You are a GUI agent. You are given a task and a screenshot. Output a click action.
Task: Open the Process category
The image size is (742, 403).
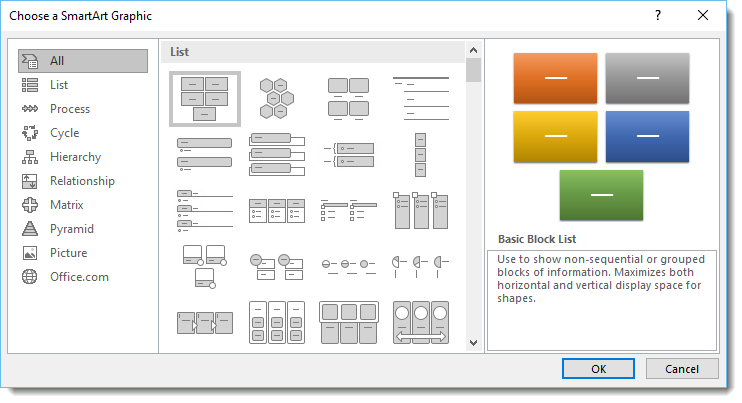[70, 109]
